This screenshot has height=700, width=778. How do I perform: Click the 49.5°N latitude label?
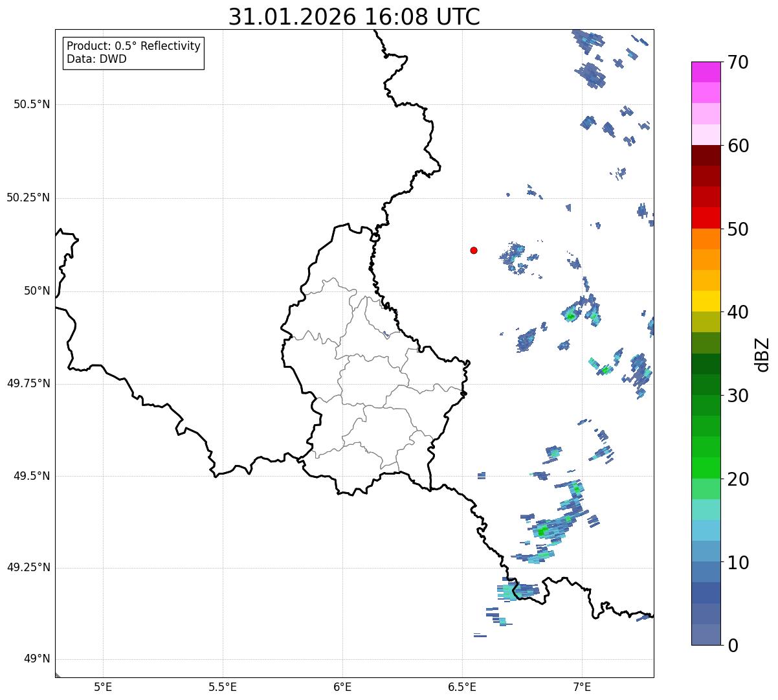point(32,476)
